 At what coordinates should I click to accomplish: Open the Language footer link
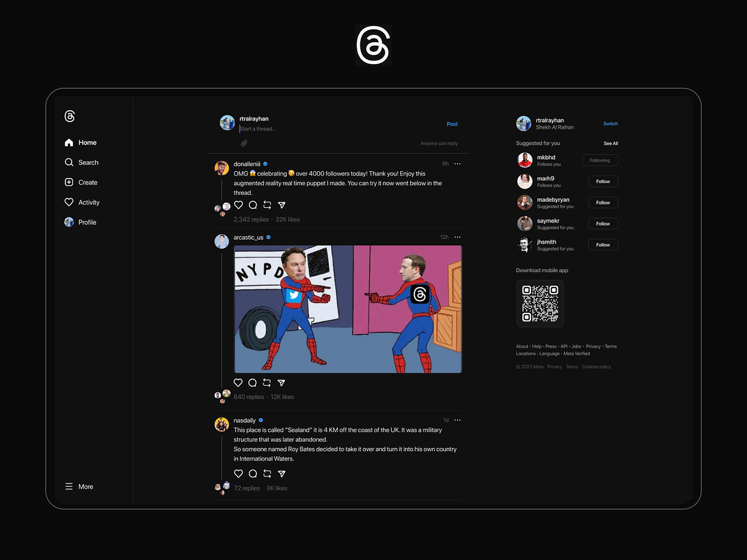pyautogui.click(x=550, y=354)
